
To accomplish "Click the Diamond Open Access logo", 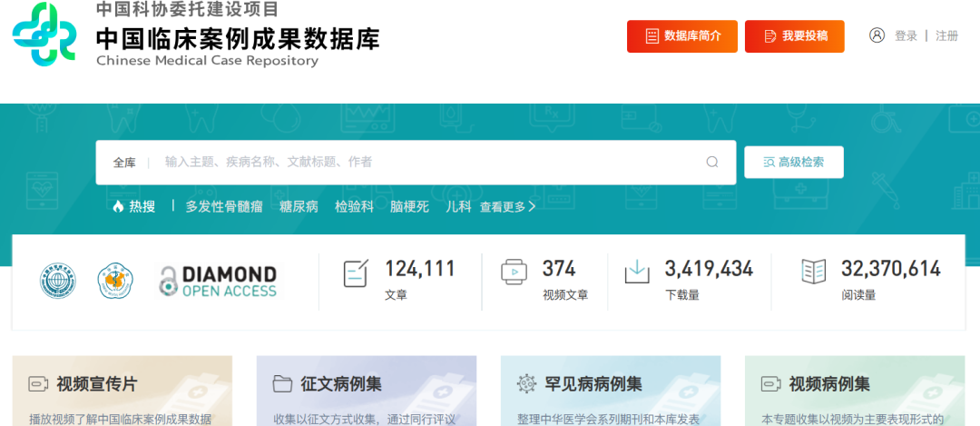I will (x=218, y=282).
